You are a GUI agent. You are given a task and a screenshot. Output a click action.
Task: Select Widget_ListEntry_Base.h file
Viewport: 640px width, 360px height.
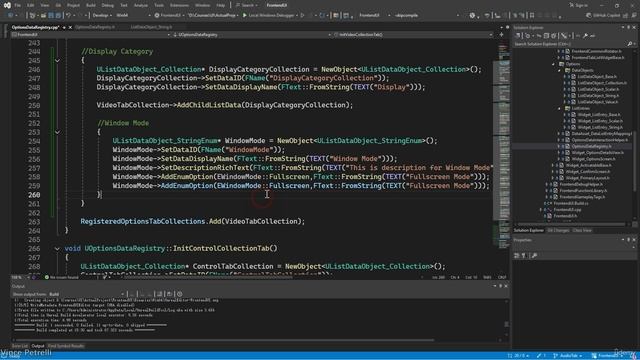click(x=598, y=115)
